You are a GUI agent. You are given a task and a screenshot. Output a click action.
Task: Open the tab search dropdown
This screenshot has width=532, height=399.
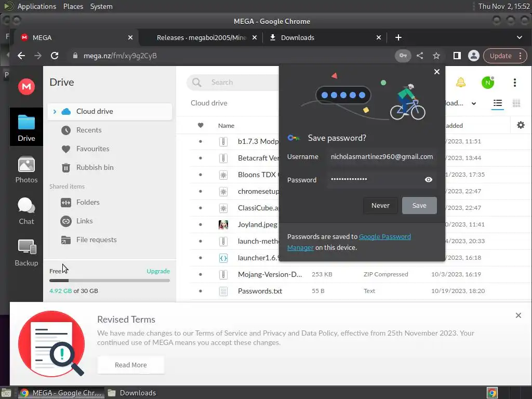pos(519,37)
